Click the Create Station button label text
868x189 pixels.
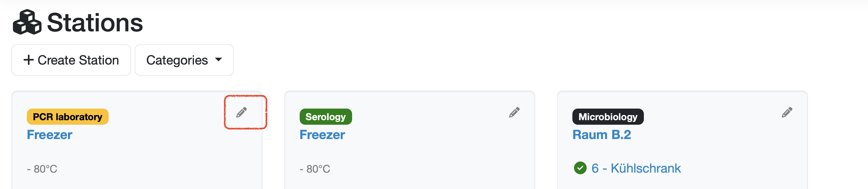coord(78,60)
